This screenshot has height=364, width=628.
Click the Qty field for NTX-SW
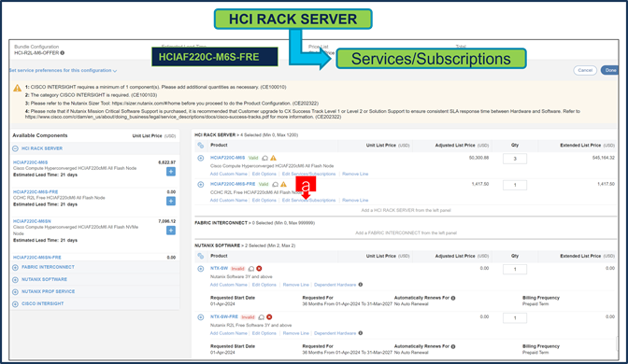pyautogui.click(x=515, y=269)
